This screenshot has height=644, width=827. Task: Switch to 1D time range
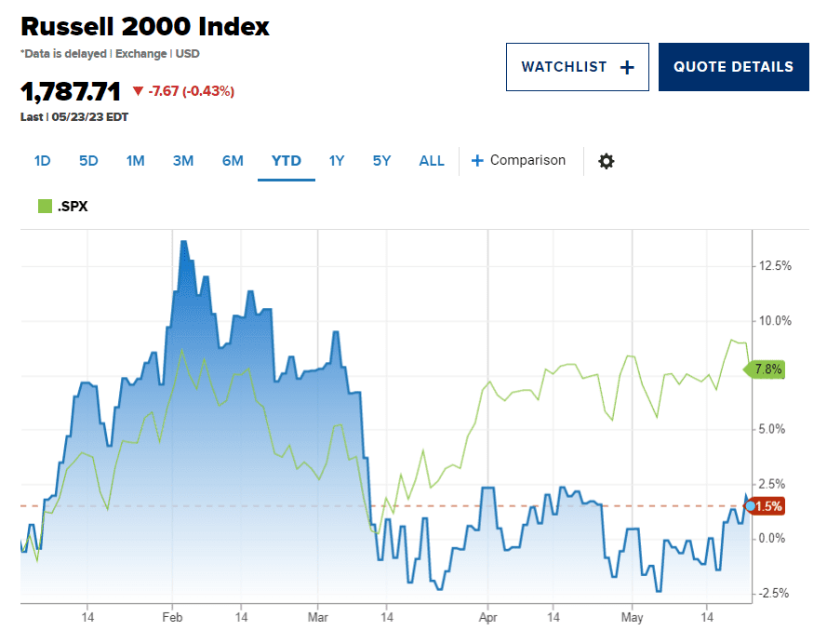42,161
